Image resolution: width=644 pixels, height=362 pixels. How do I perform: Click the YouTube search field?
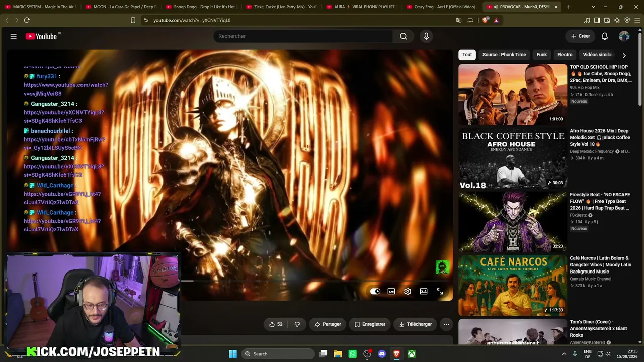pos(303,36)
